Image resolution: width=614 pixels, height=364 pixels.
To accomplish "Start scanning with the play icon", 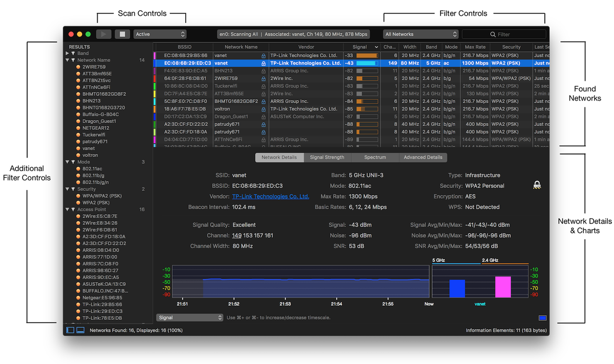I will 104,34.
